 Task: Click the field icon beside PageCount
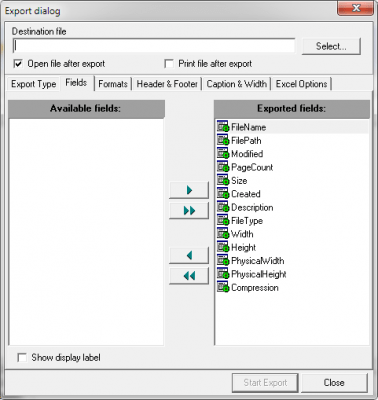[223, 167]
